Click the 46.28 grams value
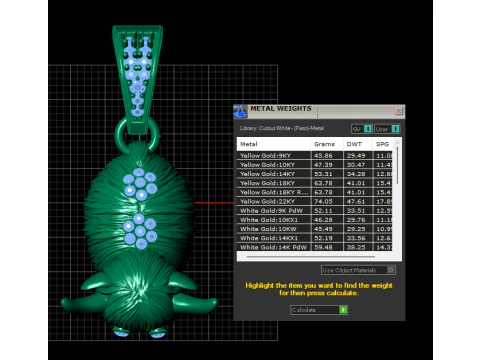The image size is (480, 360). 323,220
